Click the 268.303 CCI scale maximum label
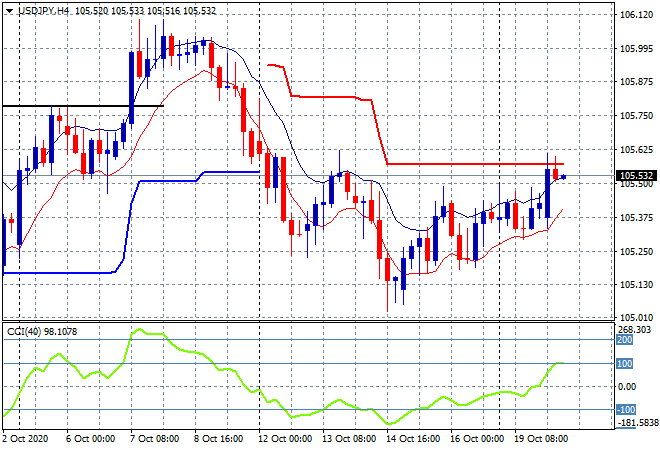Screen dimensions: 660x450 tap(639, 328)
